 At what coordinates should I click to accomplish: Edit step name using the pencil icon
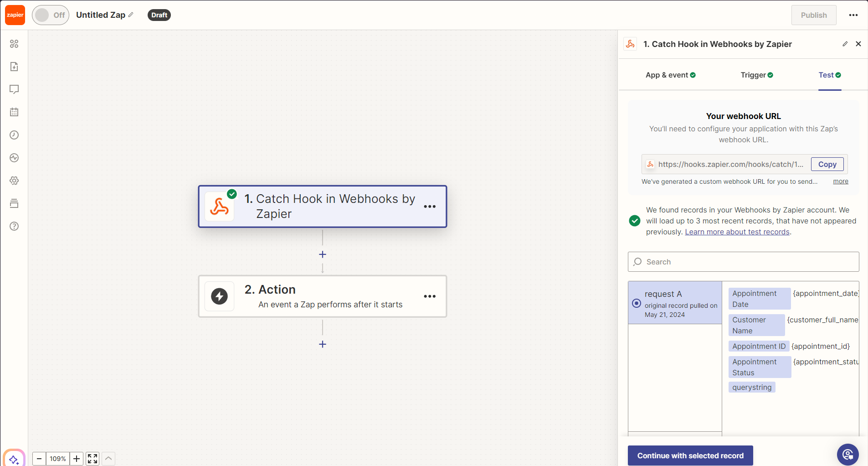(x=845, y=44)
